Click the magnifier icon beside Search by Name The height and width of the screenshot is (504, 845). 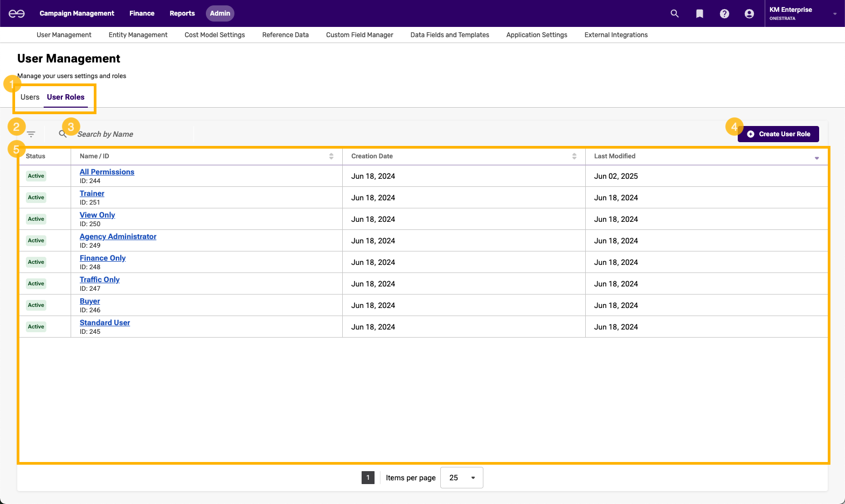(63, 134)
